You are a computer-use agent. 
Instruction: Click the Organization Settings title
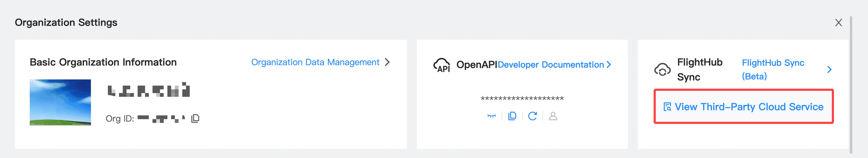click(x=66, y=22)
